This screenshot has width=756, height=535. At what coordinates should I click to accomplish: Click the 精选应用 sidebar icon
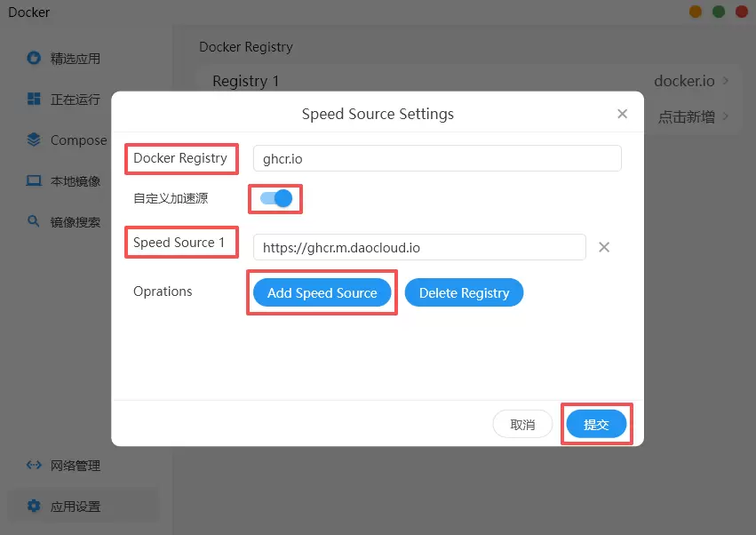pos(34,59)
